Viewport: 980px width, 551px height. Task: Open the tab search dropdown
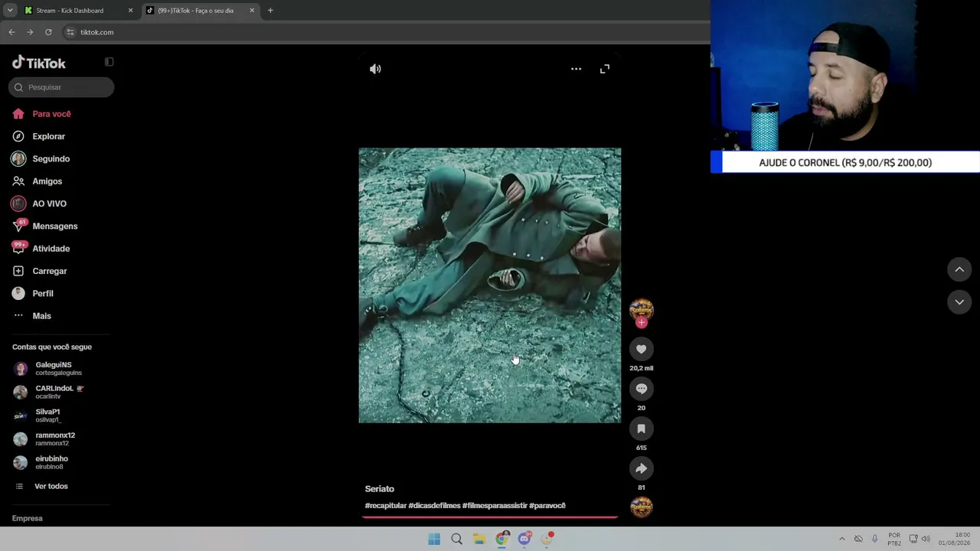[9, 11]
